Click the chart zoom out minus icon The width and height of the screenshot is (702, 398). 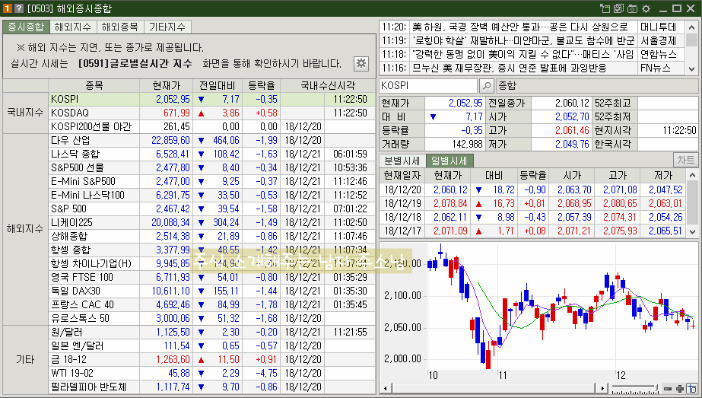pos(668,388)
